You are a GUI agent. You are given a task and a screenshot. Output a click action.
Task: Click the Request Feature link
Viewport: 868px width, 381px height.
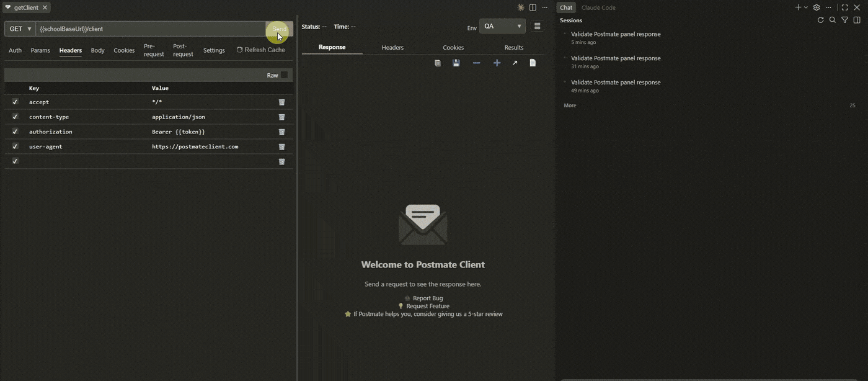(x=428, y=306)
